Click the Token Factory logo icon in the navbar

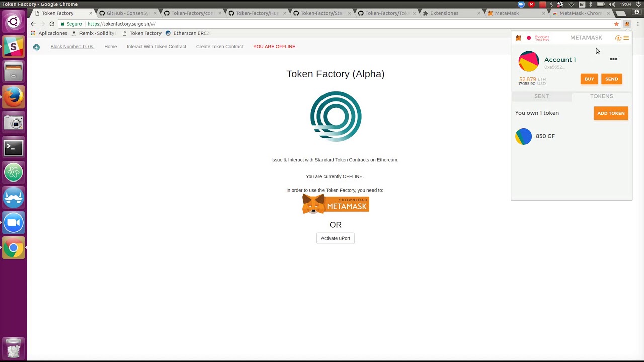click(36, 47)
